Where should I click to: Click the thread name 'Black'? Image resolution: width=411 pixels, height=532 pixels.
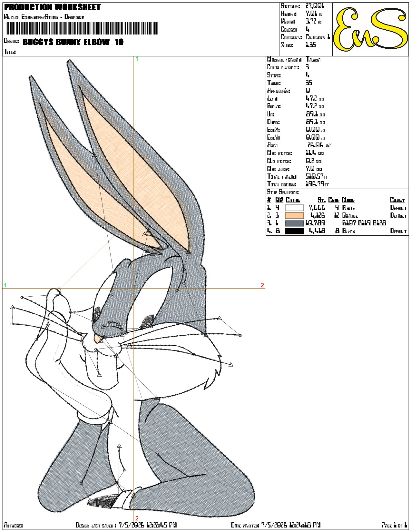[x=348, y=231]
